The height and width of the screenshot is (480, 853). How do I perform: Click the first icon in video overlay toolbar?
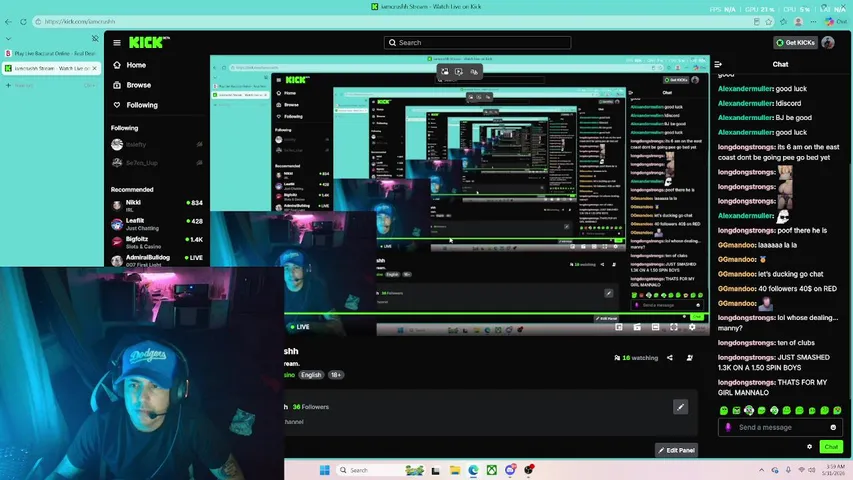(444, 71)
